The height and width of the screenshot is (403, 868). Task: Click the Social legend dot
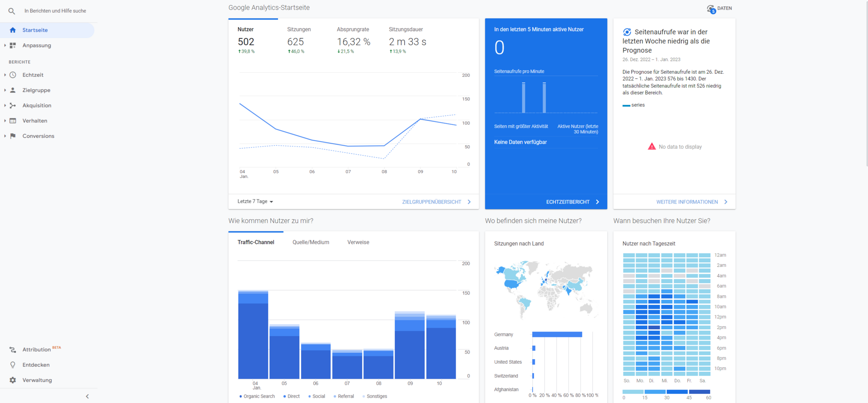[x=310, y=397]
